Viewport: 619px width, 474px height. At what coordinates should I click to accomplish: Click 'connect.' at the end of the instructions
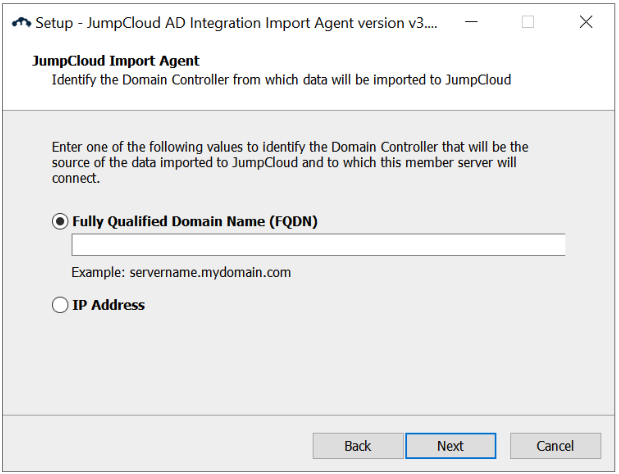tap(77, 179)
